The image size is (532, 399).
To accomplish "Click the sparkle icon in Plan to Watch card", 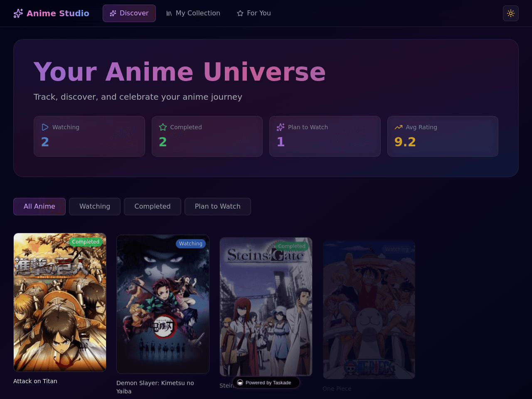I will click(281, 127).
